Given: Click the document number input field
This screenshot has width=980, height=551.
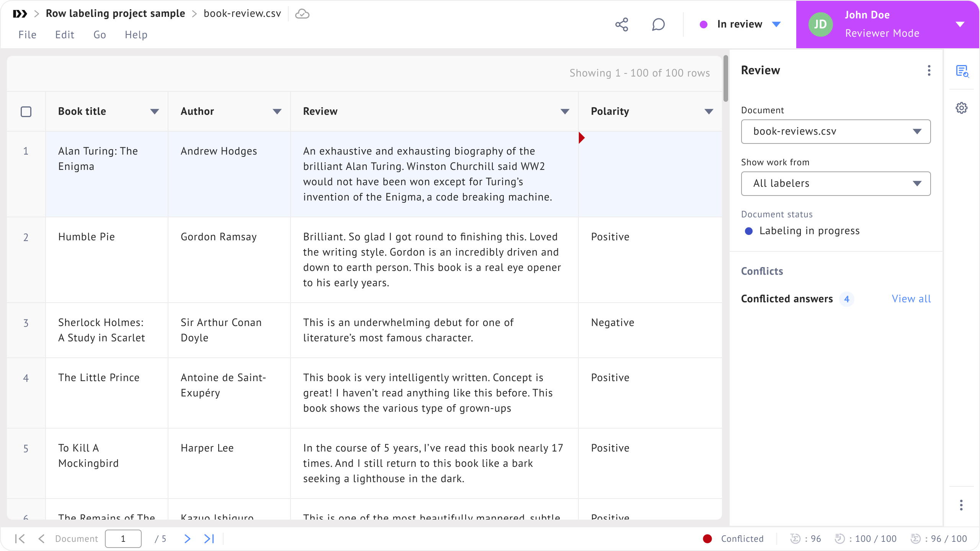Looking at the screenshot, I should pos(123,539).
